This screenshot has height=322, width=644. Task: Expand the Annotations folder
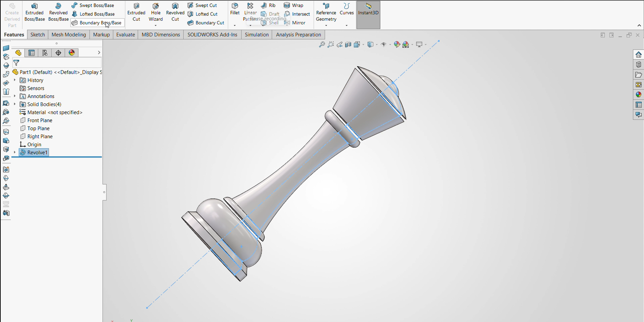(x=15, y=96)
